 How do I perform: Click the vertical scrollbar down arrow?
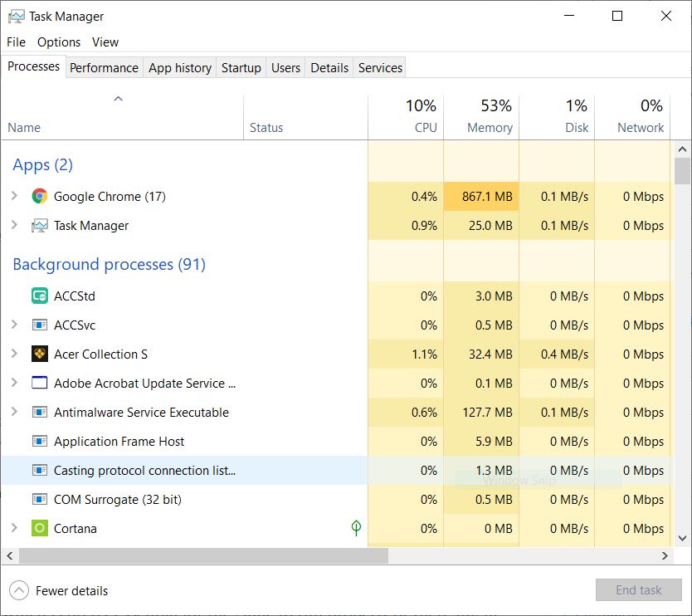coord(682,538)
